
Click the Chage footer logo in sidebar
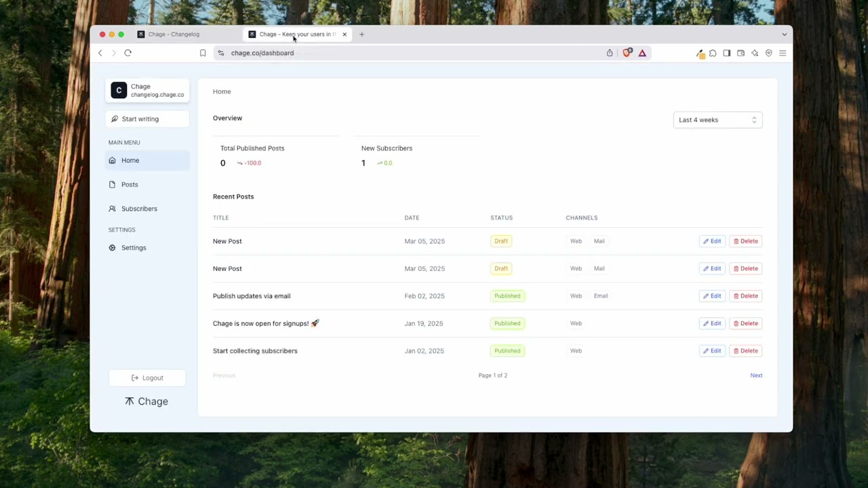point(146,402)
